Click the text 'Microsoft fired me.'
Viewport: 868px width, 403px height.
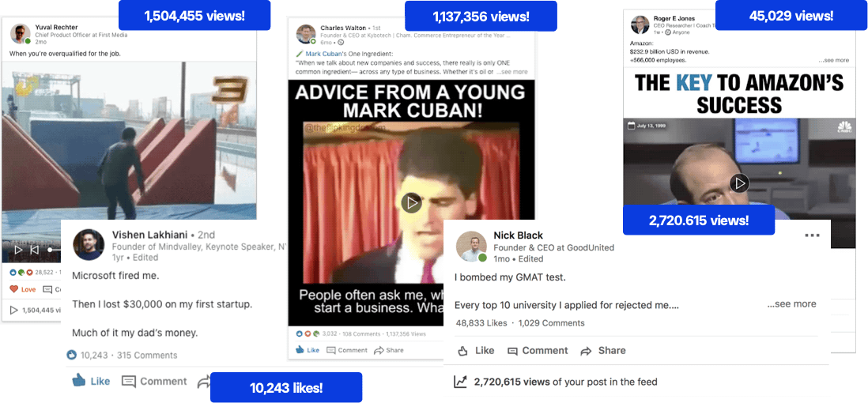tap(115, 275)
